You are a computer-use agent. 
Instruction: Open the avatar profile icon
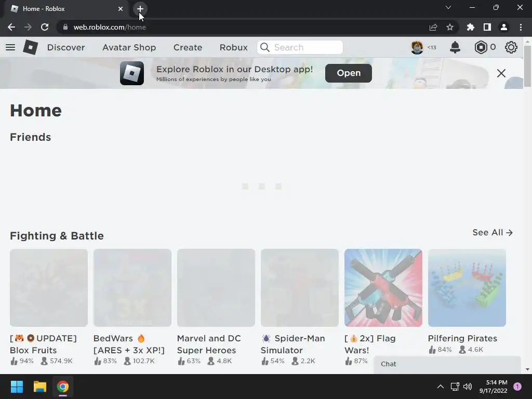pos(417,47)
